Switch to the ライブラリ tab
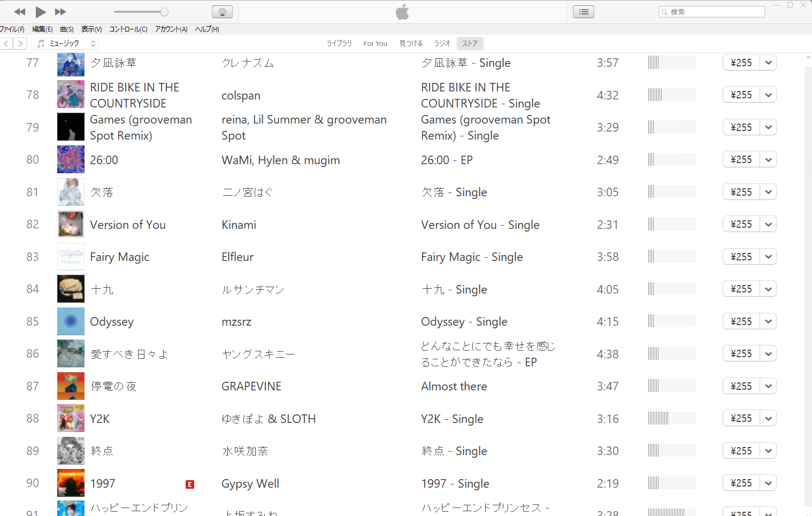 339,43
